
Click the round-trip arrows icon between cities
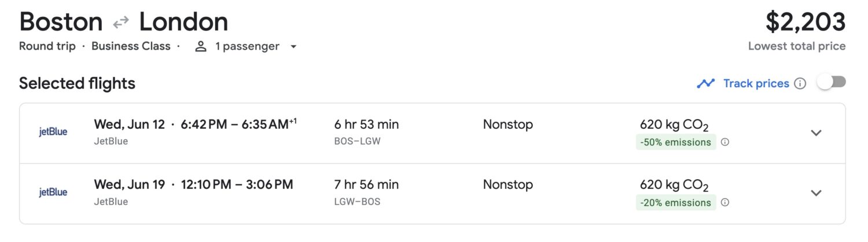click(x=121, y=23)
